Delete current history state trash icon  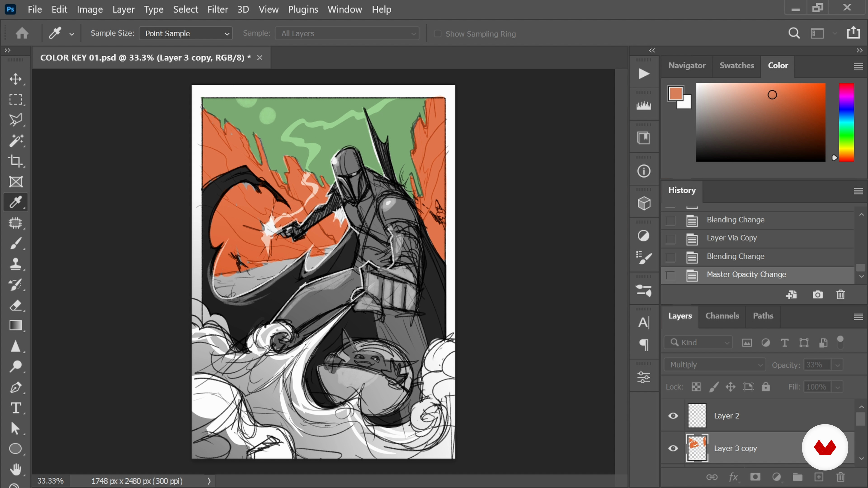[x=841, y=295]
